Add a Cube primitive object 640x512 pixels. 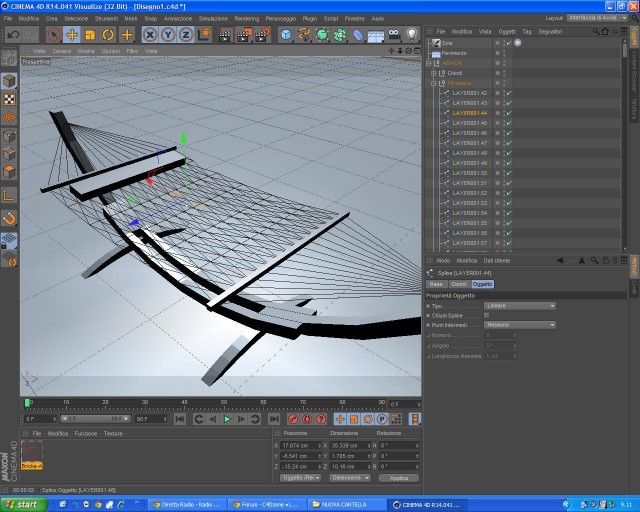coord(286,35)
